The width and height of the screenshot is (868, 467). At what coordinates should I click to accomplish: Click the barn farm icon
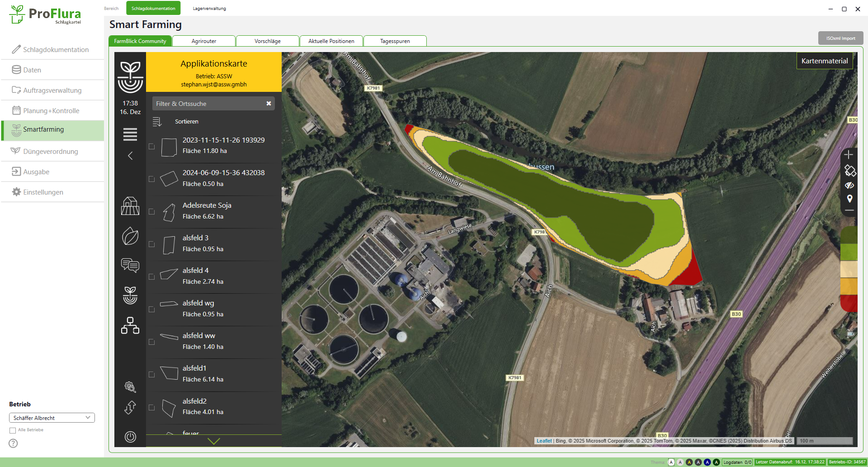pyautogui.click(x=130, y=206)
